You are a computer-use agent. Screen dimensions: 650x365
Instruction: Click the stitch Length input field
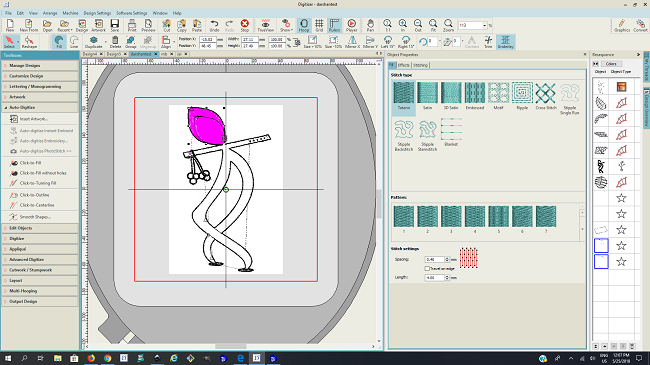[434, 277]
